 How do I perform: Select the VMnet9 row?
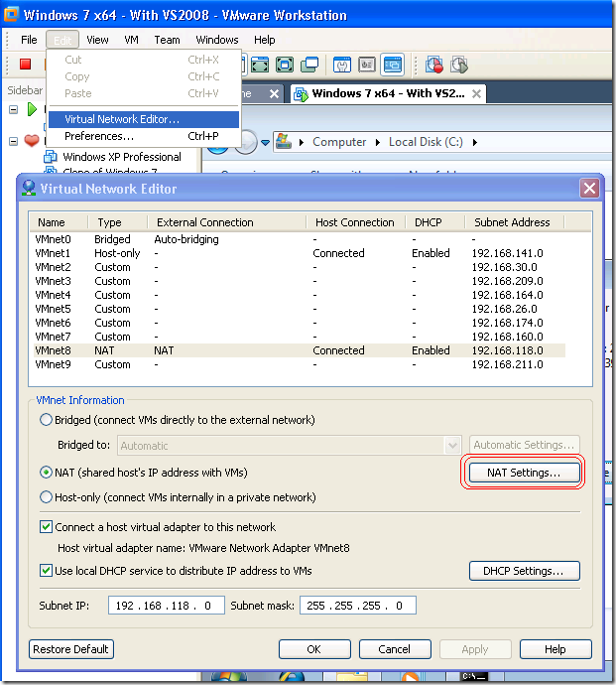(x=299, y=364)
